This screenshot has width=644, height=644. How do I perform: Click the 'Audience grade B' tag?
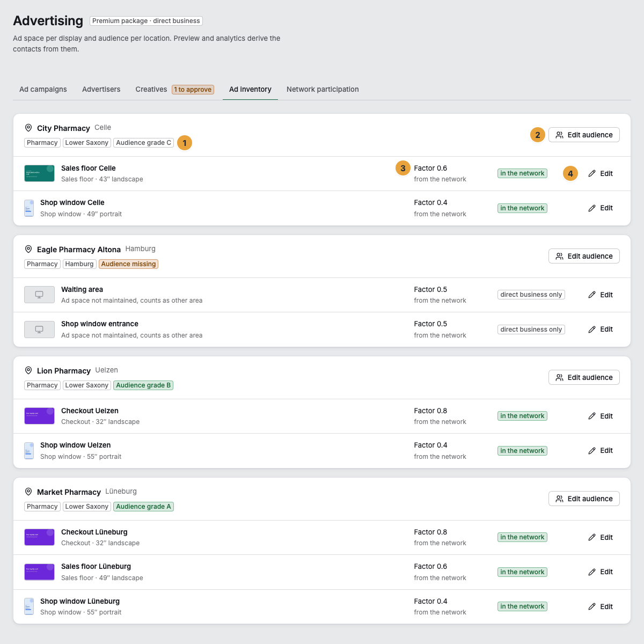click(x=143, y=385)
